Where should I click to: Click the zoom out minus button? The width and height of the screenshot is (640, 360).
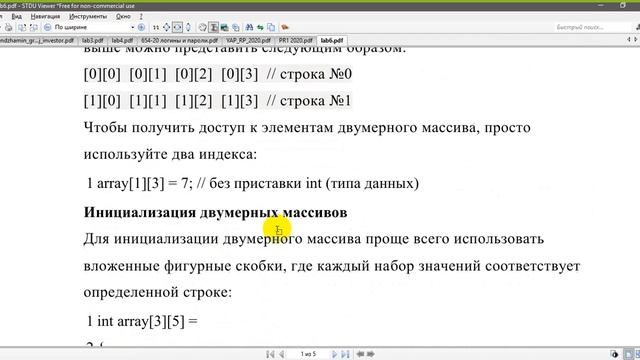point(47,27)
